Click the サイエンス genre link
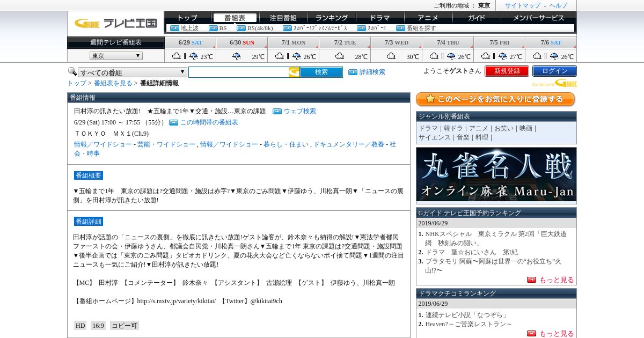Viewport: 644px width, 338px height. pyautogui.click(x=435, y=137)
